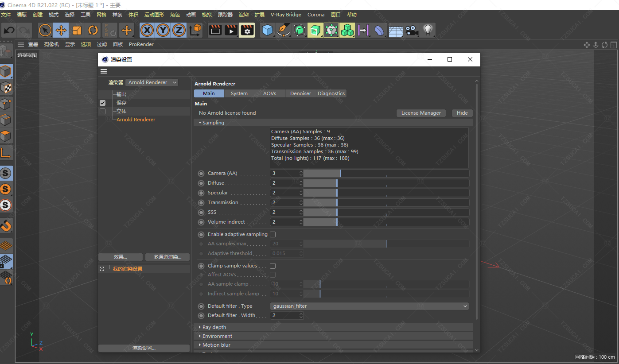
Task: Check Clamp sample values
Action: click(273, 266)
